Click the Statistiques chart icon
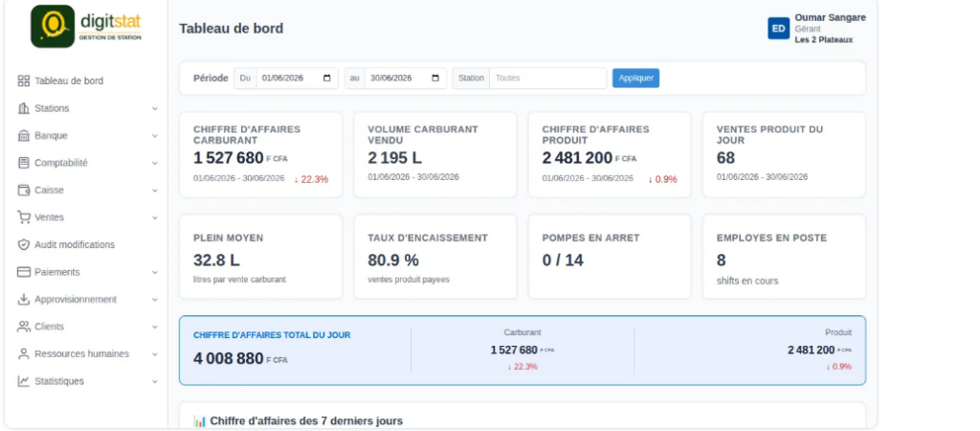 (x=24, y=381)
